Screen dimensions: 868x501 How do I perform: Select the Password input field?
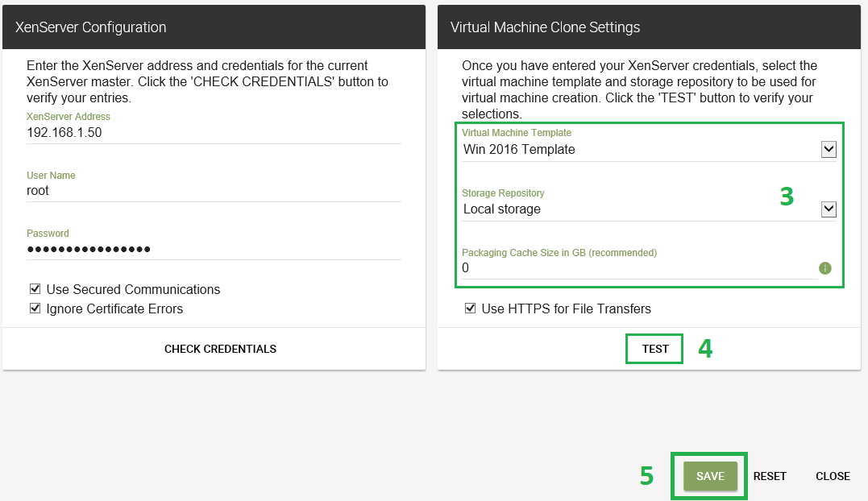(x=214, y=249)
